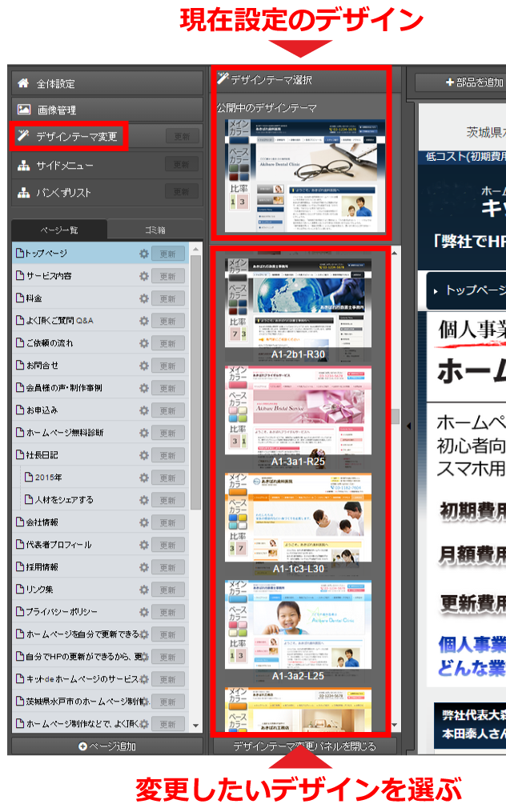Click theme list scrollbar down arrow
This screenshot has width=506, height=812.
pyautogui.click(x=395, y=725)
